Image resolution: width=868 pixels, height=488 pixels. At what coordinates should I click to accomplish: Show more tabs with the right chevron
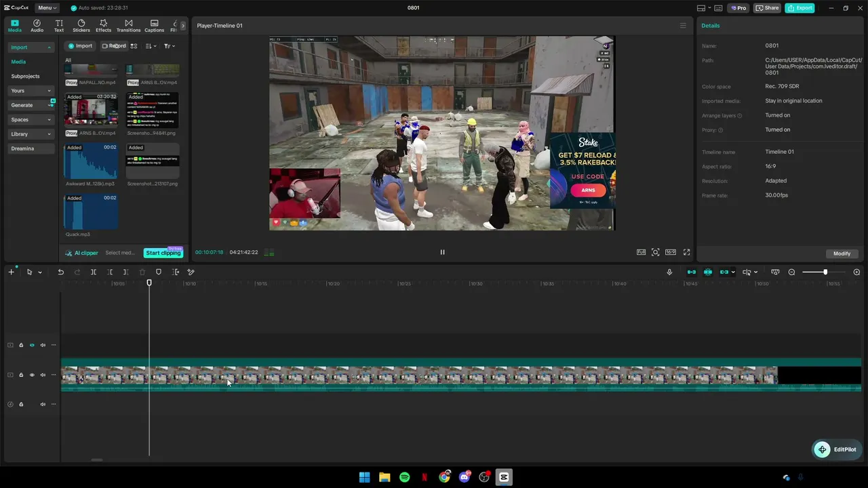coord(182,26)
